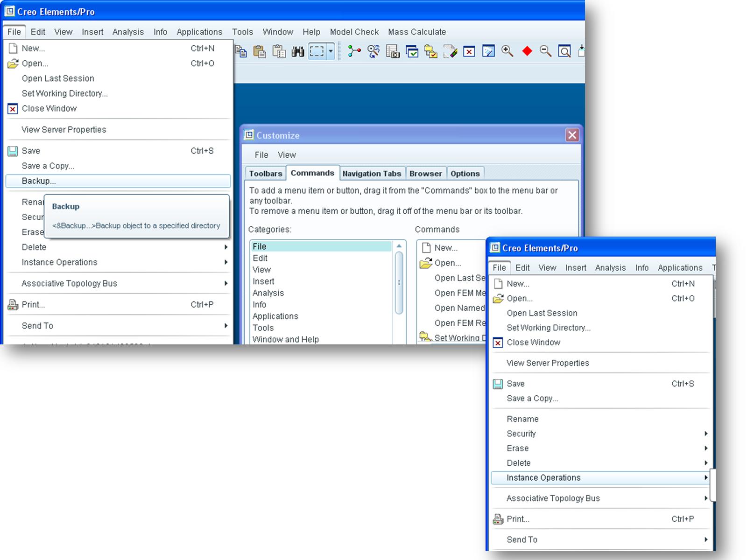The height and width of the screenshot is (560, 747).
Task: Choose Set Working Directory... in main File menu
Action: tap(118, 93)
